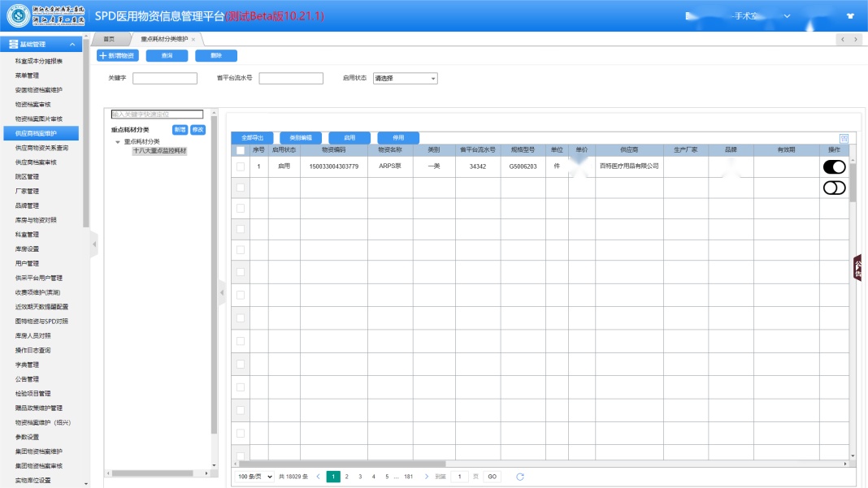Image resolution: width=868 pixels, height=488 pixels.
Task: Open the 100条/页 page size dropdown
Action: coord(254,477)
